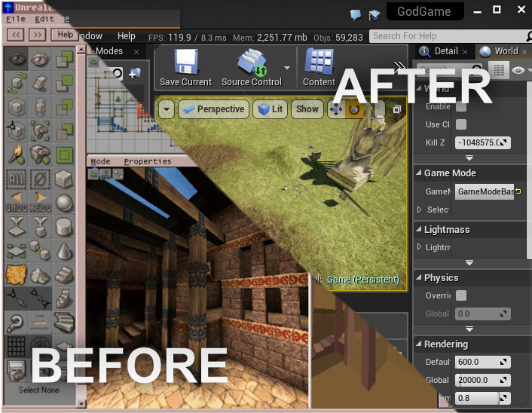Select the rotate gizmo tool in viewport

point(354,109)
